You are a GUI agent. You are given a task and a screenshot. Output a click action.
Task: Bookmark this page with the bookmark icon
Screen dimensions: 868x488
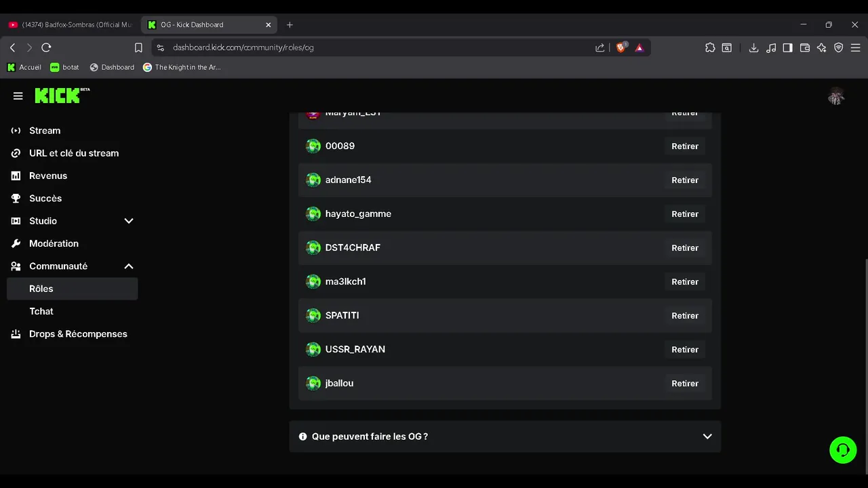[138, 47]
